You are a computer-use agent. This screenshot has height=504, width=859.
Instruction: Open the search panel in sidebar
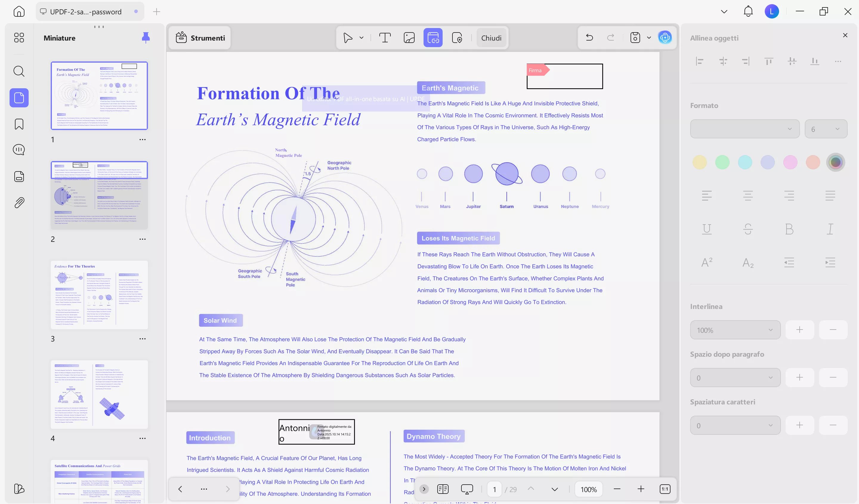click(x=19, y=71)
